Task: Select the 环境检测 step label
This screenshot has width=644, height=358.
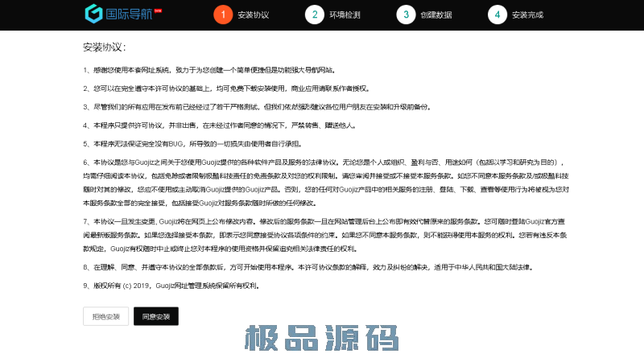Action: 345,15
